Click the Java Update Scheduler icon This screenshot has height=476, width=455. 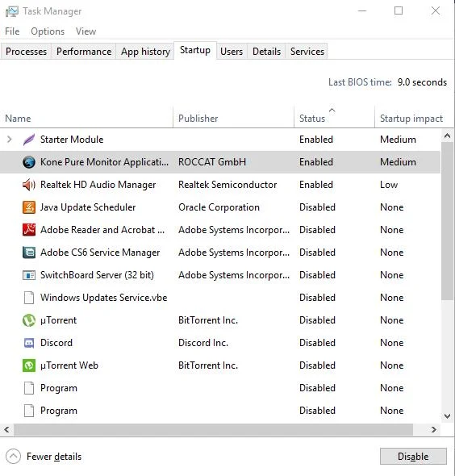click(29, 207)
